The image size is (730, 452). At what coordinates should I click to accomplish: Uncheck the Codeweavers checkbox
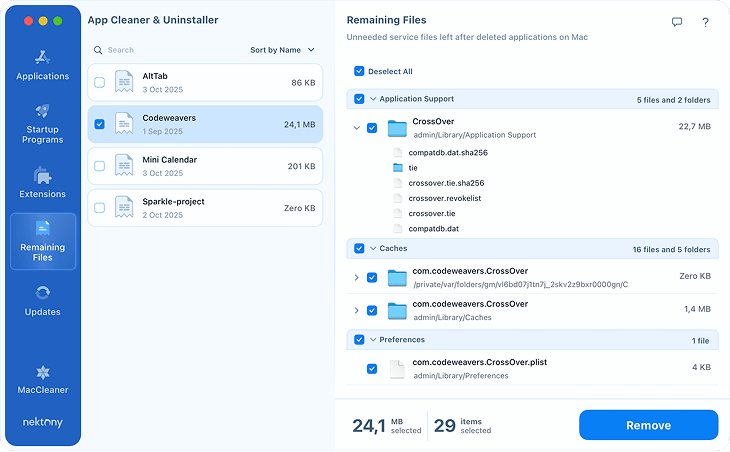99,124
